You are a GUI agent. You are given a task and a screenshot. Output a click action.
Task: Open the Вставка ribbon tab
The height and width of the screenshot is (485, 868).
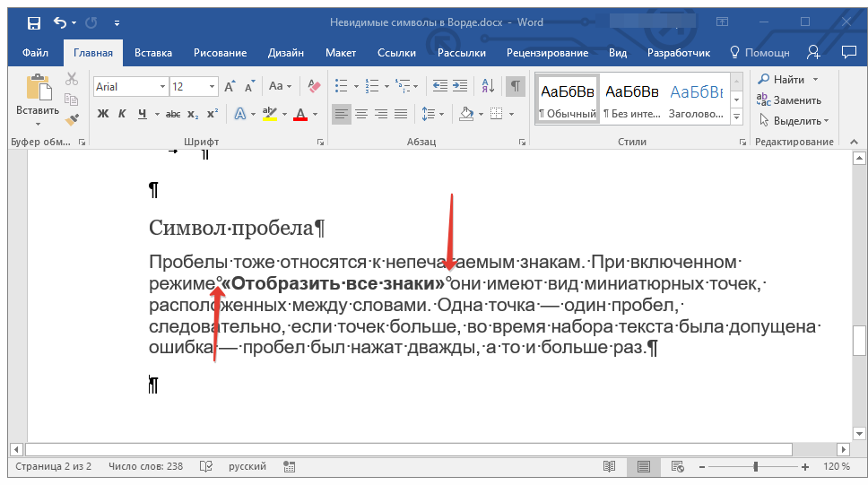coord(153,53)
